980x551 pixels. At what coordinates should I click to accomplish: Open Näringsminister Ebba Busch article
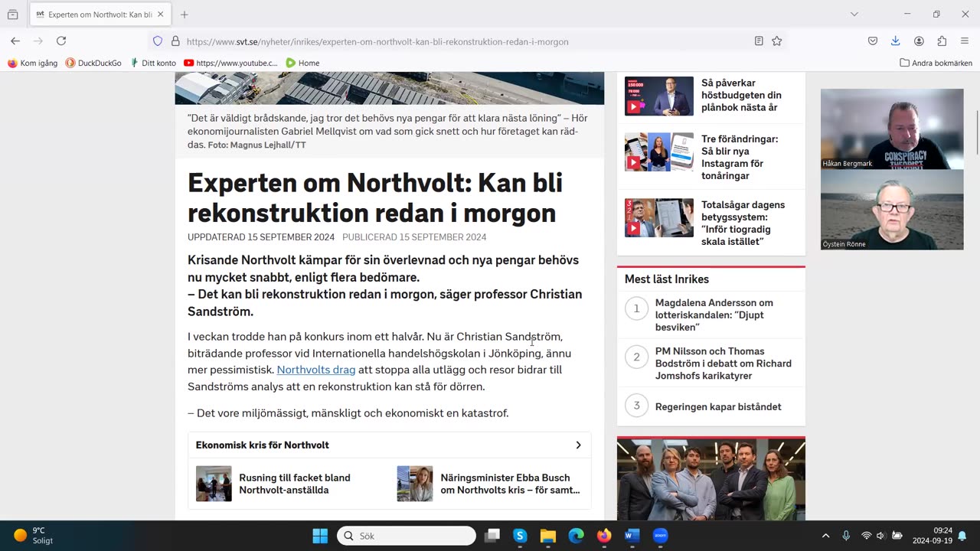[510, 484]
